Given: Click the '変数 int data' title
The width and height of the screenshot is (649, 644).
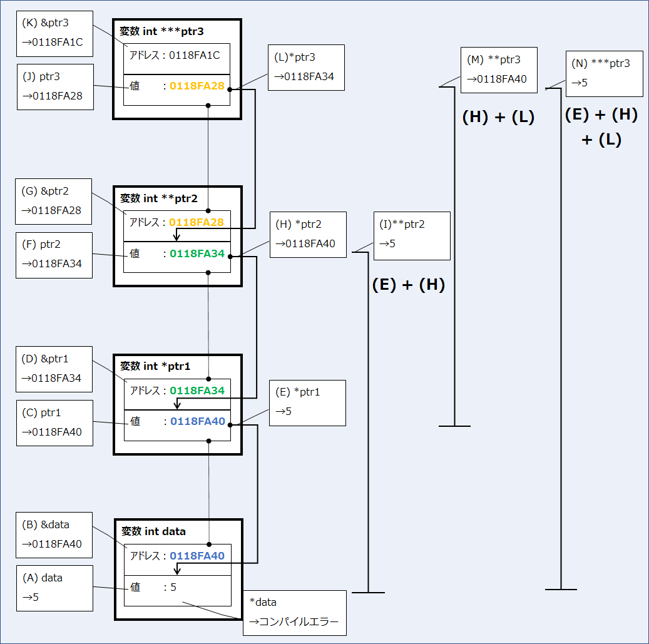Looking at the screenshot, I should pos(153,531).
